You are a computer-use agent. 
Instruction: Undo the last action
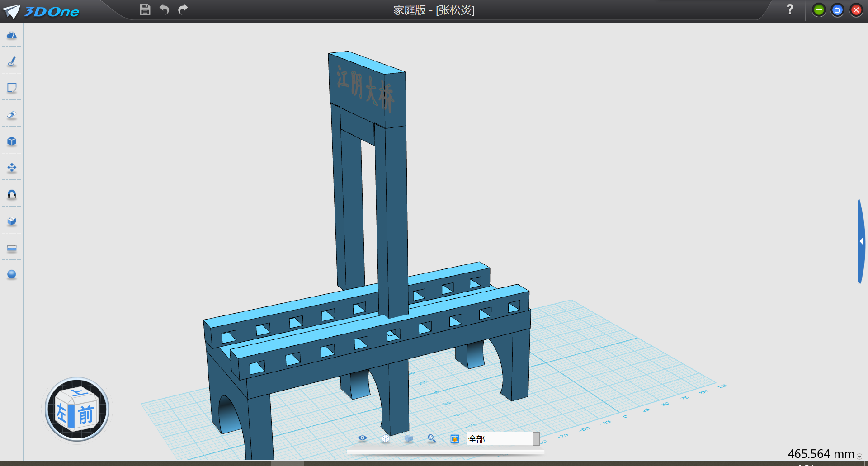(164, 9)
